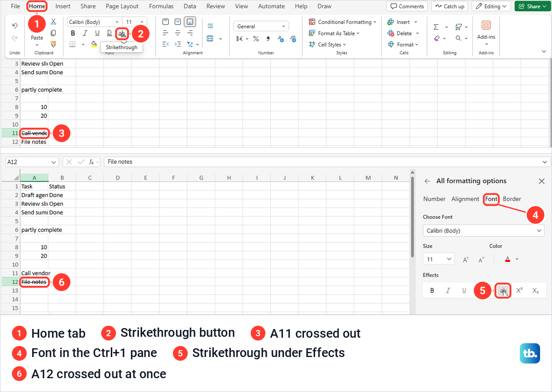Click the Redo arrow icon
The height and width of the screenshot is (392, 552).
tap(15, 39)
